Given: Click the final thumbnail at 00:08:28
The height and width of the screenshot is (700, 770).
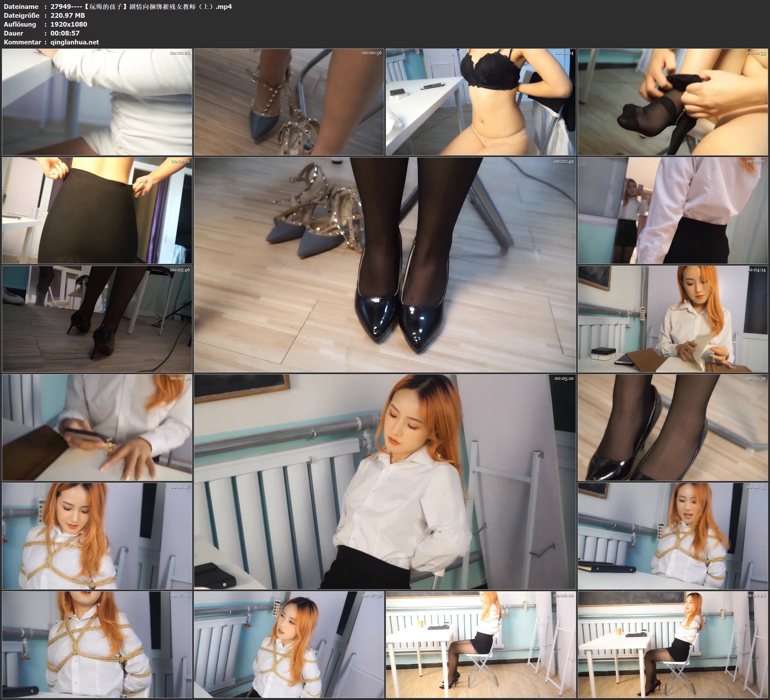Looking at the screenshot, I should pyautogui.click(x=673, y=644).
